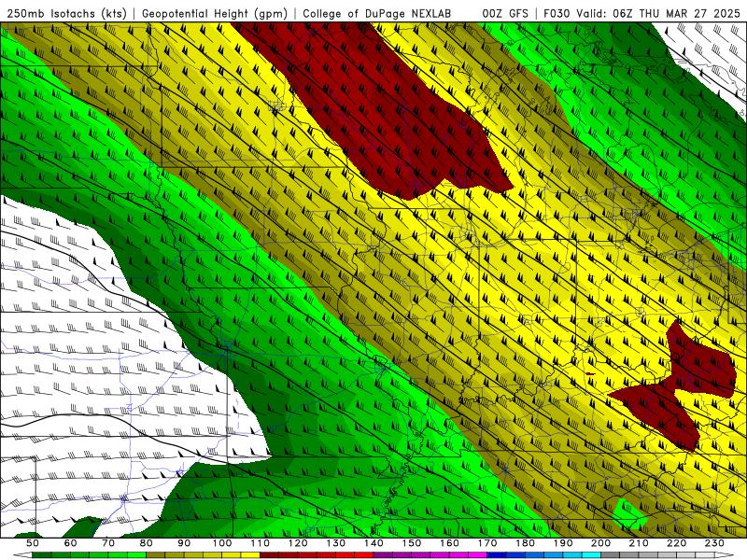The image size is (747, 560).
Task: Click the 100 label on the color scale
Action: 222,543
